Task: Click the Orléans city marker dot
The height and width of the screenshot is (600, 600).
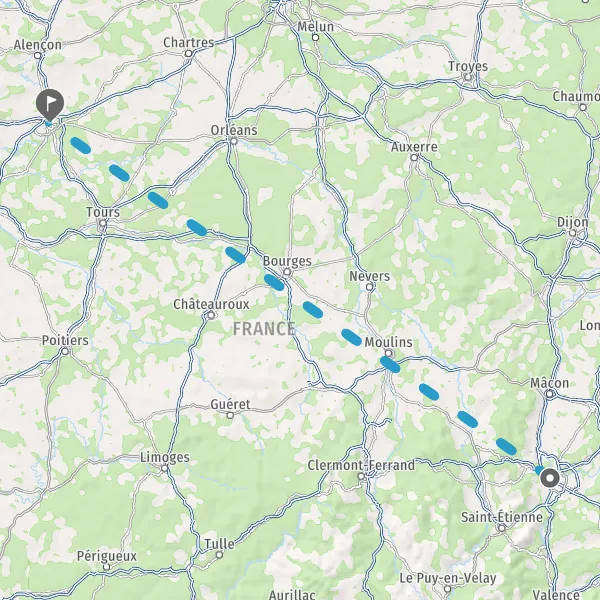Action: (234, 141)
